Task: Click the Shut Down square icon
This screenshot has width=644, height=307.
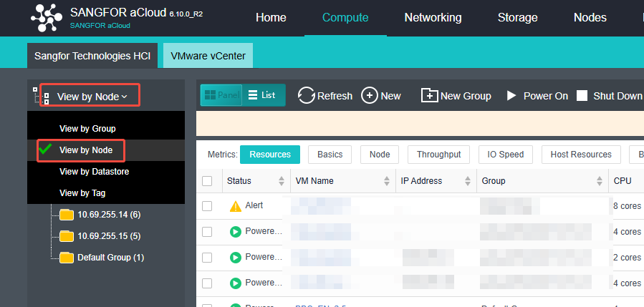Action: point(582,96)
